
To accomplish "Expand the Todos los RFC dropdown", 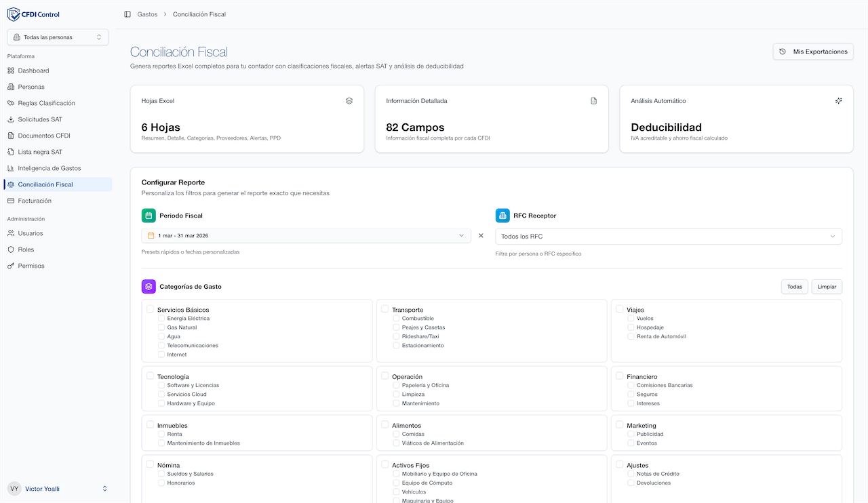I will 669,237.
